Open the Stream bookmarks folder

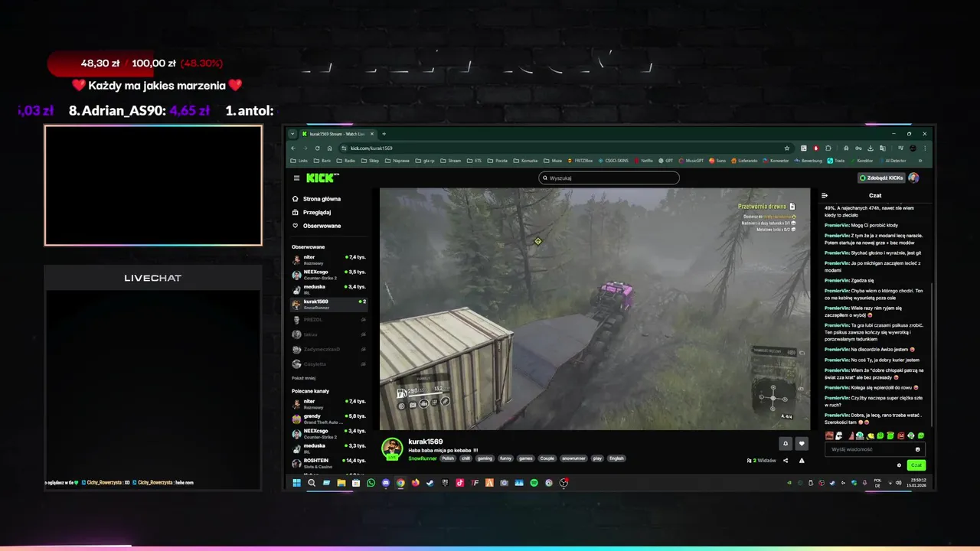(x=451, y=161)
